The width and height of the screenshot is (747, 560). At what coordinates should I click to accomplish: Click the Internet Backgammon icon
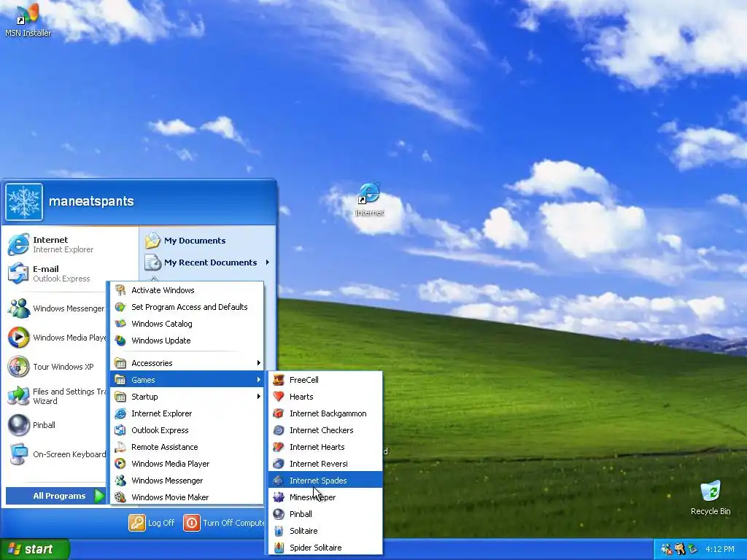tap(279, 413)
